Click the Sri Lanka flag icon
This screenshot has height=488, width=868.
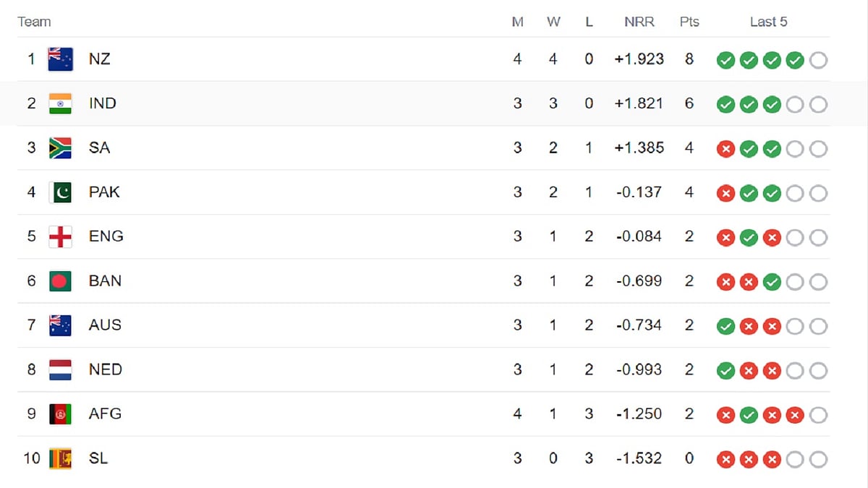pyautogui.click(x=61, y=458)
